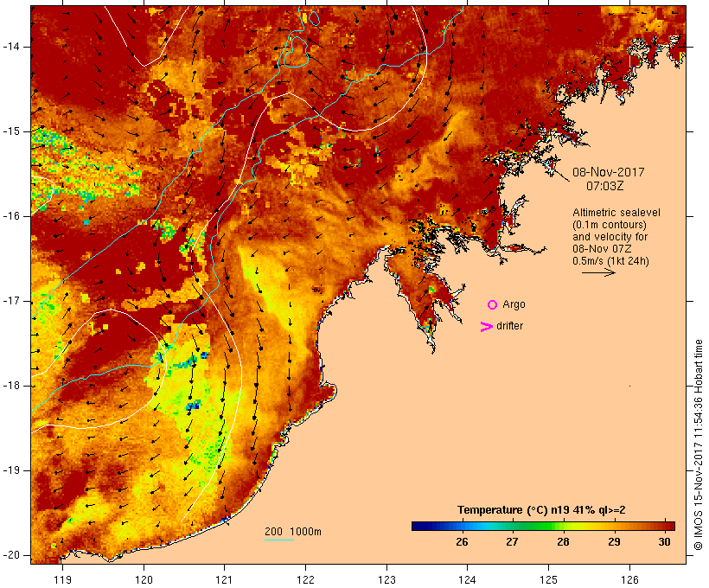The width and height of the screenshot is (709, 588).
Task: Click the longitude label 121
Action: (224, 579)
